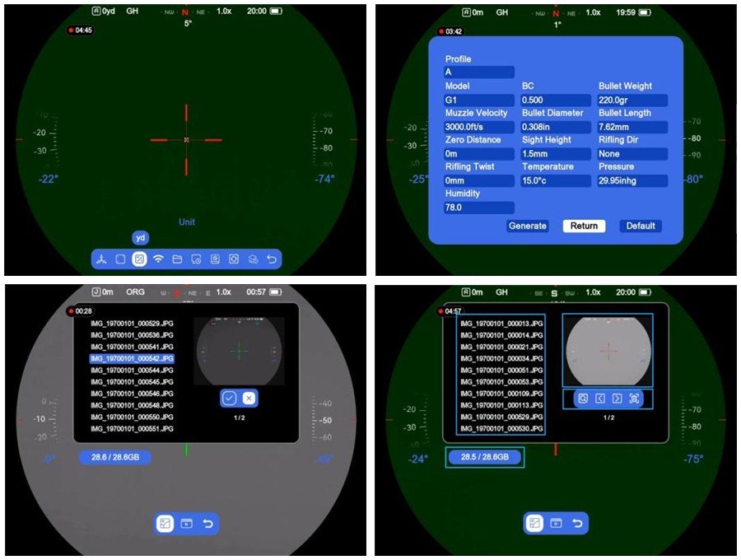Click the dotted square frame icon in Unit toolbar
The image size is (741, 560).
pos(120,259)
